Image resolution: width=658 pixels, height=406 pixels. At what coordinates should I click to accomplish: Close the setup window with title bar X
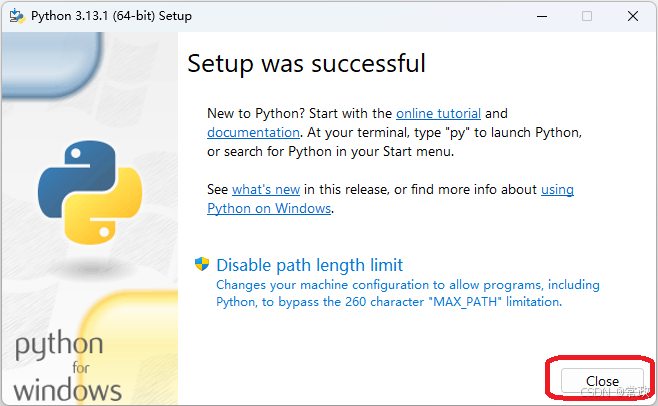point(633,16)
